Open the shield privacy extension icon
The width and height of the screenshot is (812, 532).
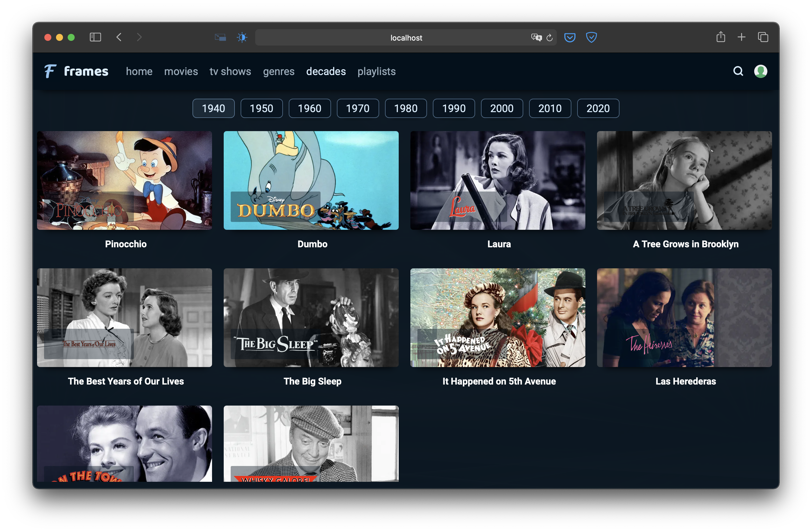click(591, 37)
